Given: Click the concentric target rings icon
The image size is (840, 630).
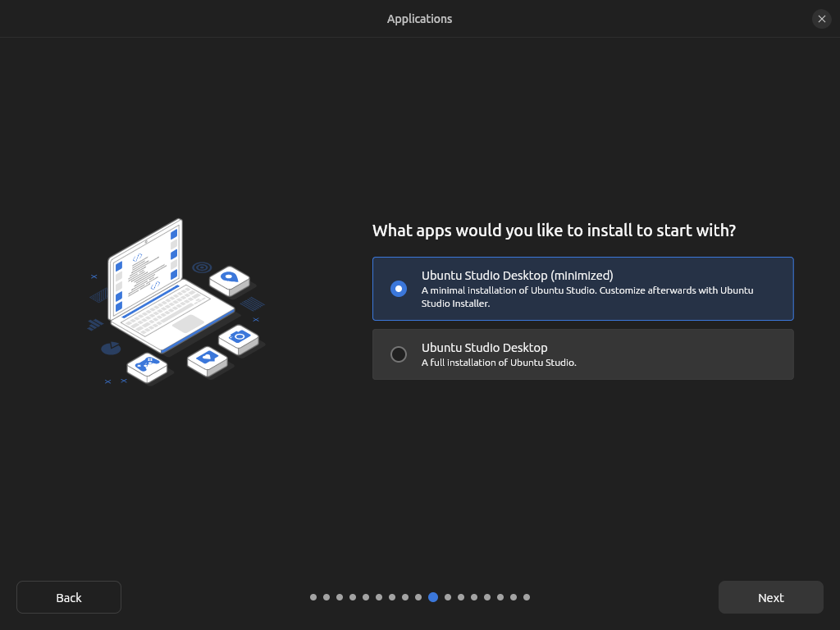Looking at the screenshot, I should coord(202,267).
